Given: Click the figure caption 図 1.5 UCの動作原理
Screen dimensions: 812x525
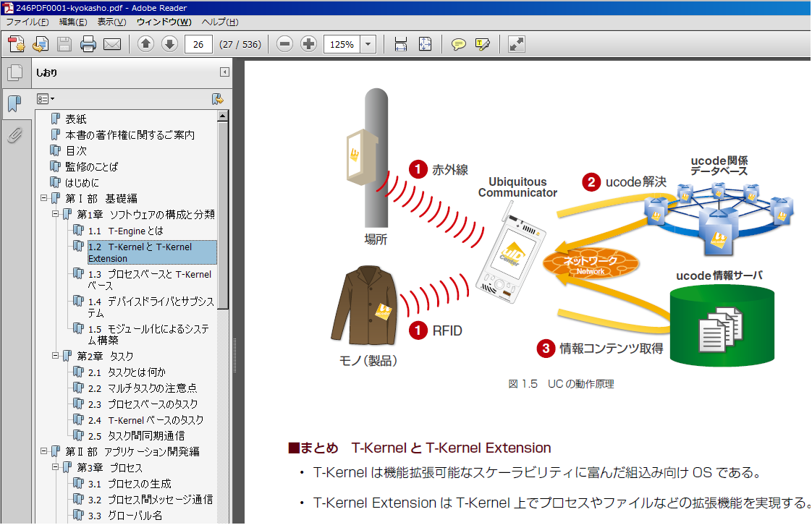Looking at the screenshot, I should (x=561, y=384).
